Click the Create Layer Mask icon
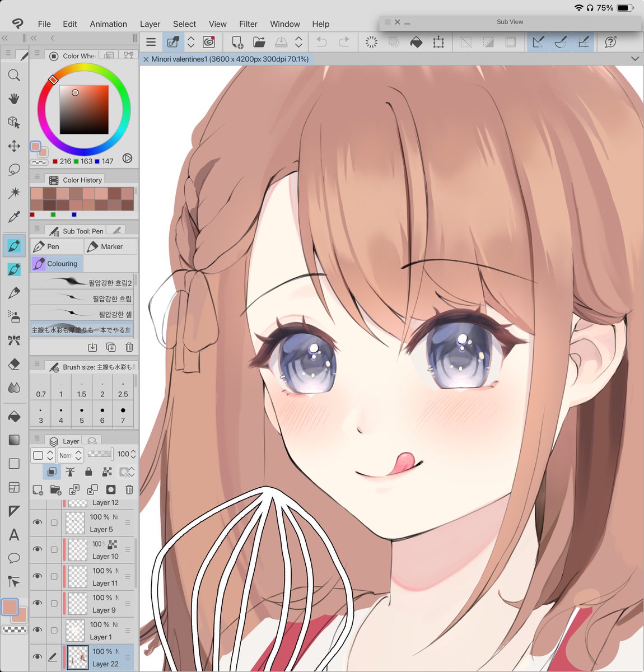This screenshot has height=672, width=644. pos(111,489)
